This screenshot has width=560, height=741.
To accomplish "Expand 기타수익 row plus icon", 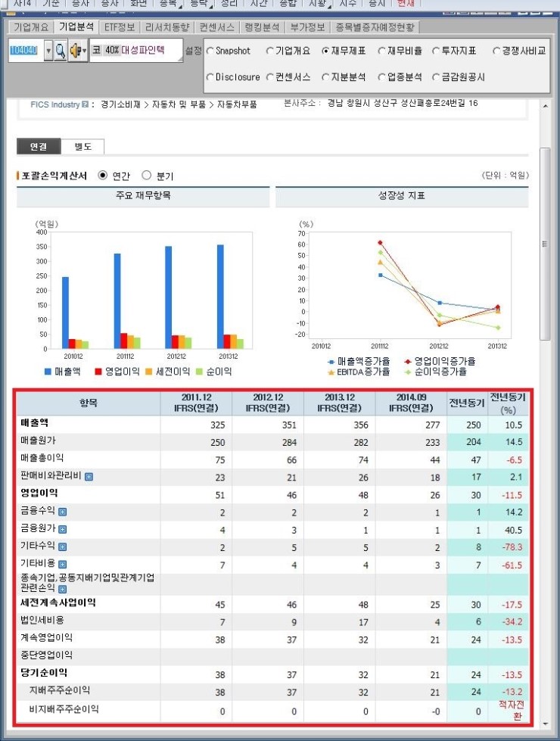I will 62,546.
